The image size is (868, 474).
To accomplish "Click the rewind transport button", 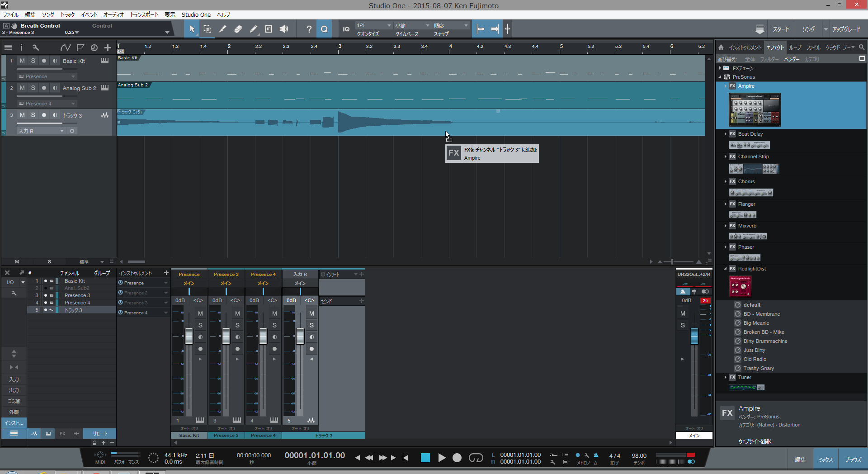I will click(369, 458).
